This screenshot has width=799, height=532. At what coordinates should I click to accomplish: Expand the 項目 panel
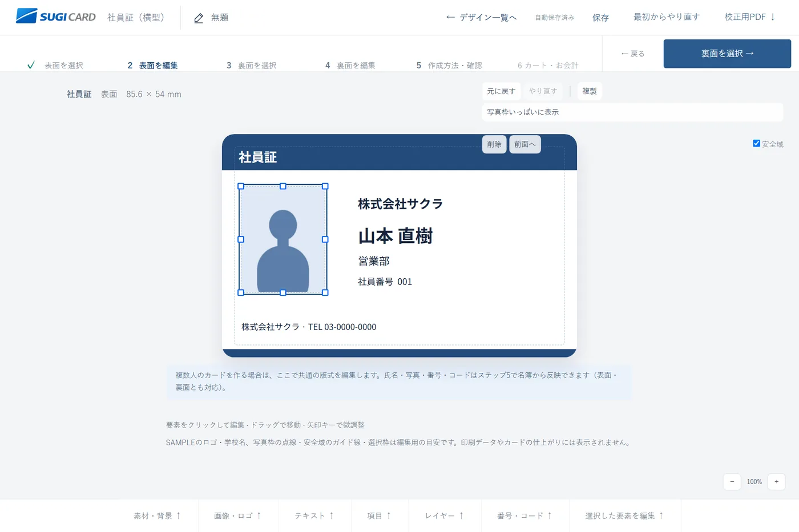(380, 516)
